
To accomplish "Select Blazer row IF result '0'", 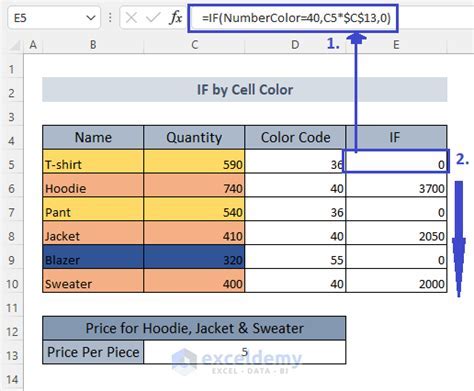I will 396,257.
